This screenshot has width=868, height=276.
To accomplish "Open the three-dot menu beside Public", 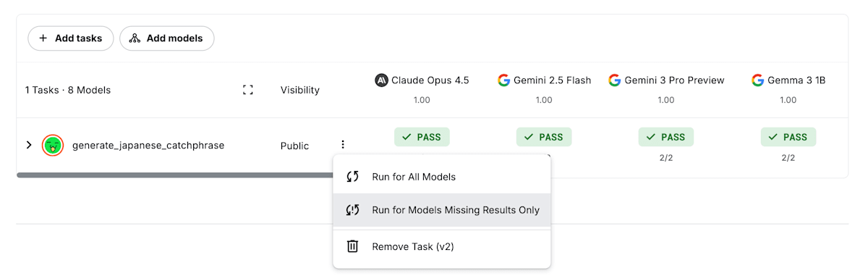I will click(343, 145).
